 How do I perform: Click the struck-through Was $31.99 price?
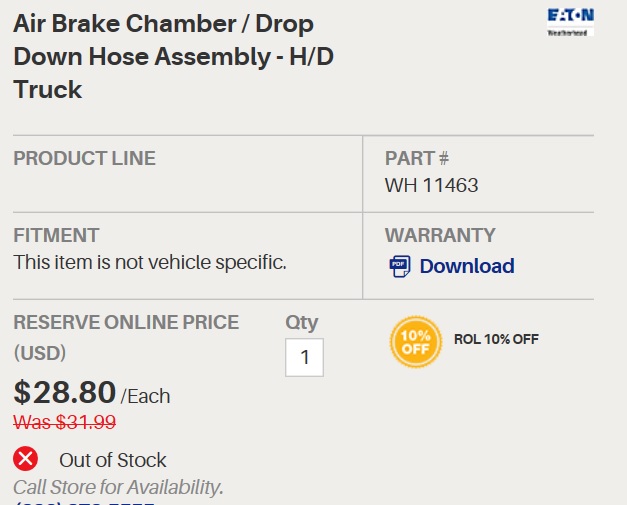[x=64, y=422]
